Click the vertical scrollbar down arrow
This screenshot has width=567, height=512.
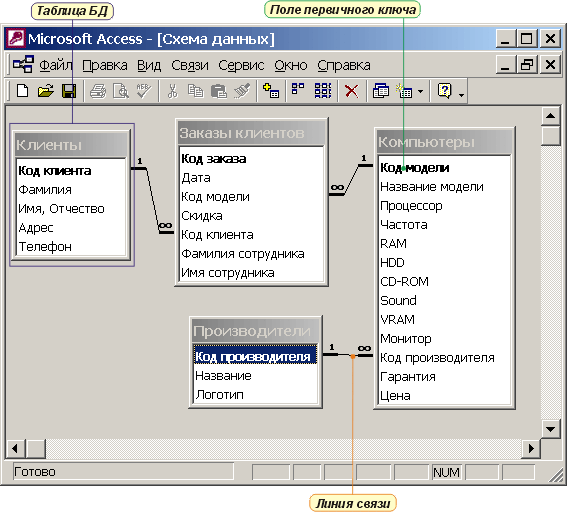pos(550,429)
